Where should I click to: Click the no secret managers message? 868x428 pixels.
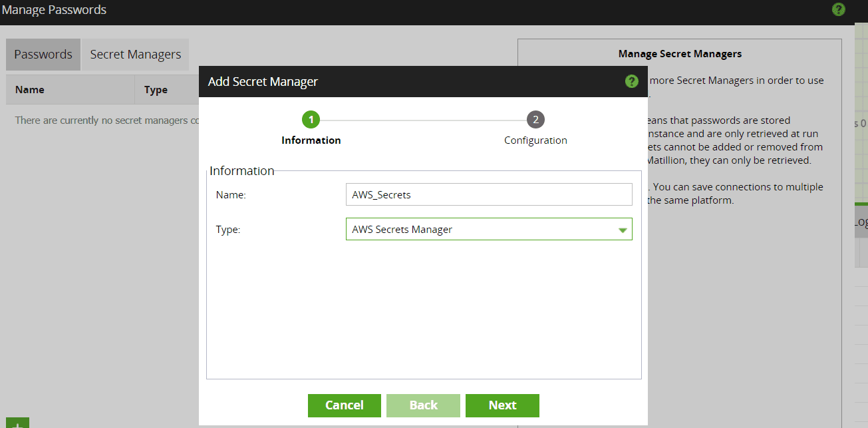(107, 120)
